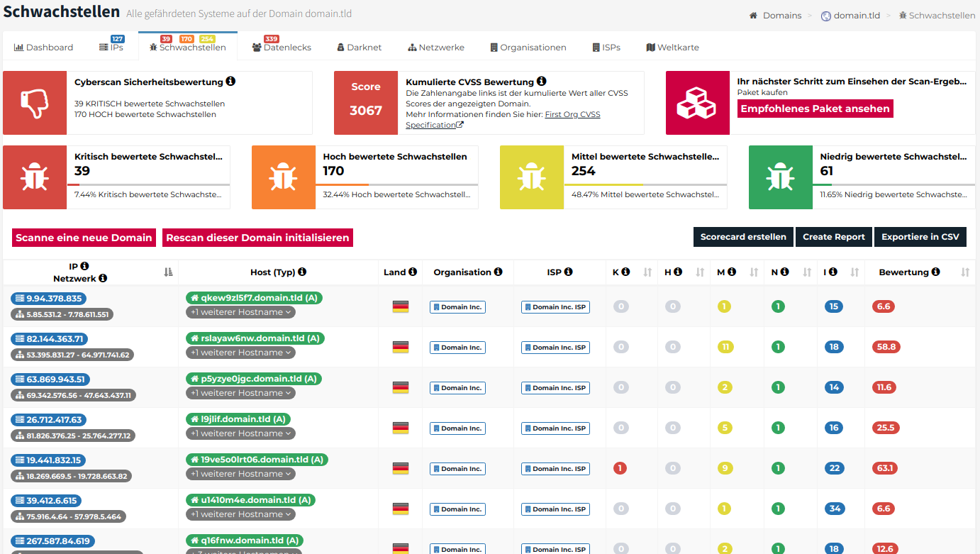
Task: Open the First Org CVSS Specification link
Action: pos(503,120)
